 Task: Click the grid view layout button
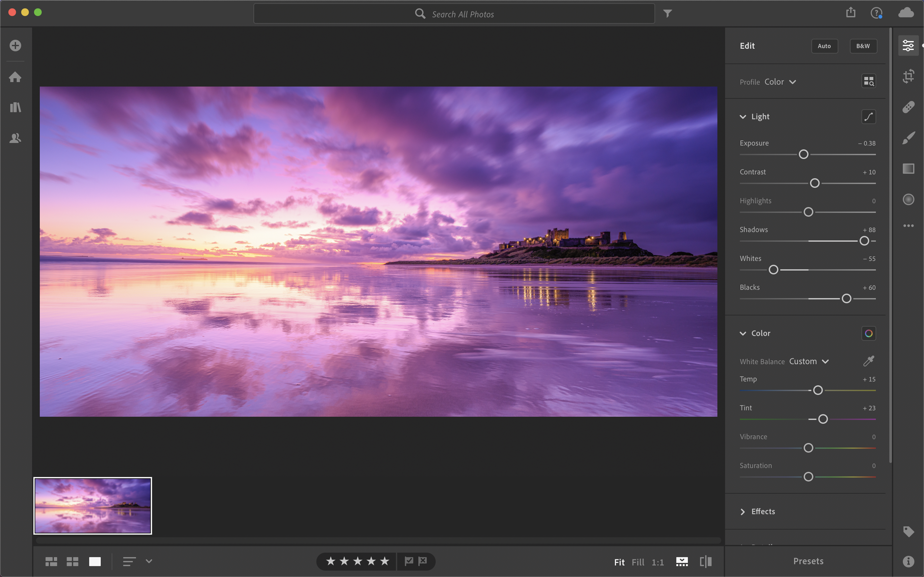pos(72,562)
